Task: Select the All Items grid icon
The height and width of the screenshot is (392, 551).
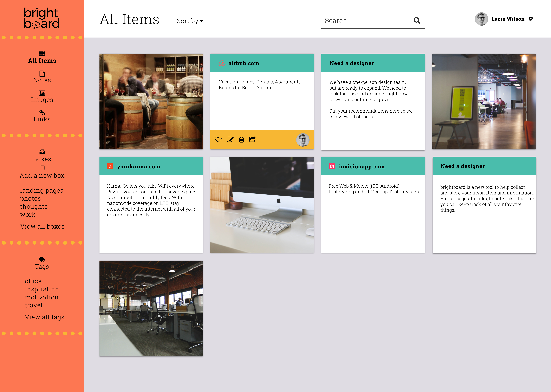Action: pyautogui.click(x=42, y=54)
